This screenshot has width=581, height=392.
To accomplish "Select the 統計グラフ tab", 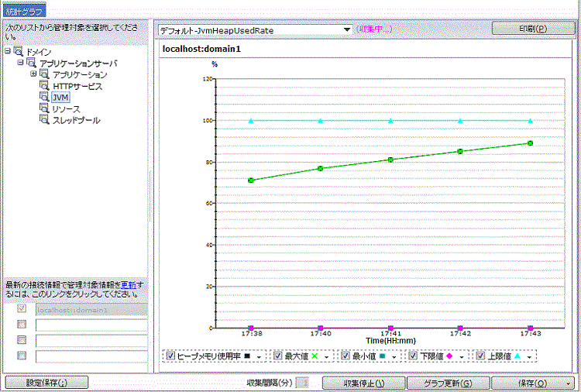I will (x=24, y=10).
